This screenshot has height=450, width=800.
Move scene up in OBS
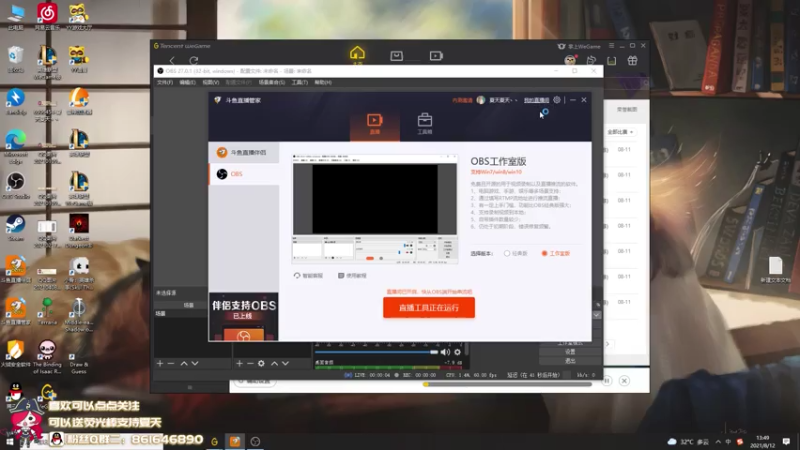(x=184, y=363)
